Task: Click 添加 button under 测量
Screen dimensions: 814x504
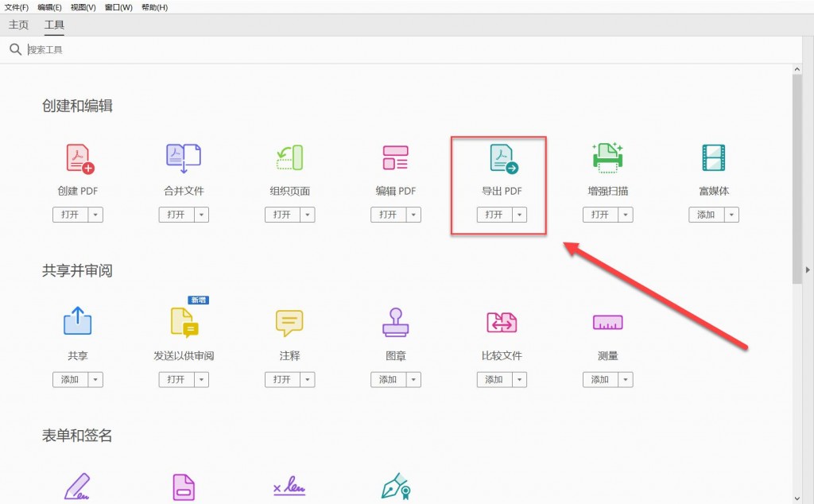Action: pyautogui.click(x=600, y=379)
